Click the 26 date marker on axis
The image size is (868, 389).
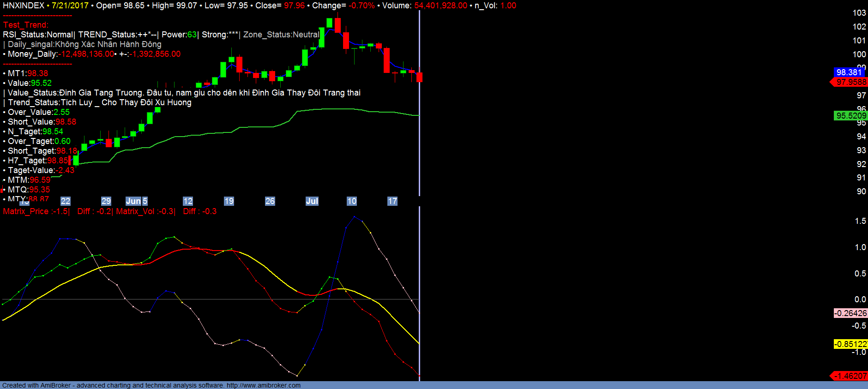point(270,201)
